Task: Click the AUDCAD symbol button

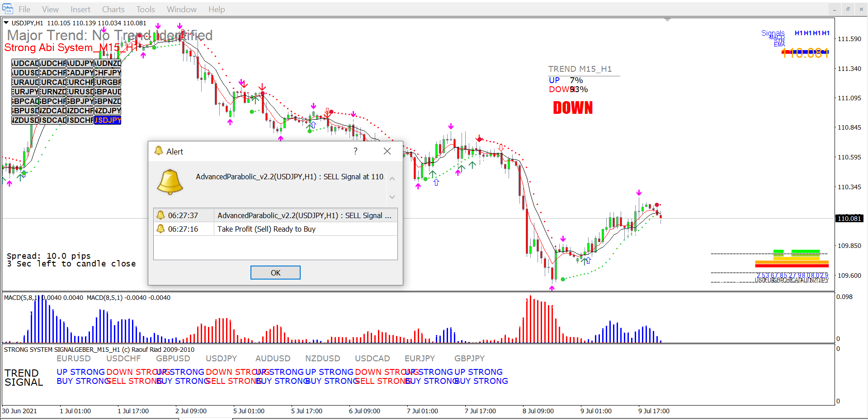Action: point(25,63)
